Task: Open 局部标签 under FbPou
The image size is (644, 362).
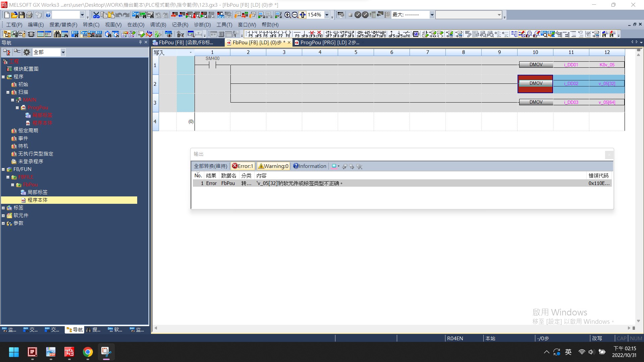Action: pyautogui.click(x=37, y=192)
